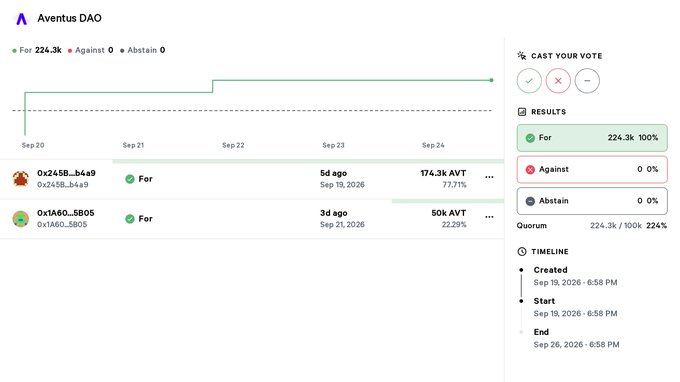Image resolution: width=680 pixels, height=382 pixels.
Task: Click the 174.3k AVT vote weight
Action: (443, 173)
